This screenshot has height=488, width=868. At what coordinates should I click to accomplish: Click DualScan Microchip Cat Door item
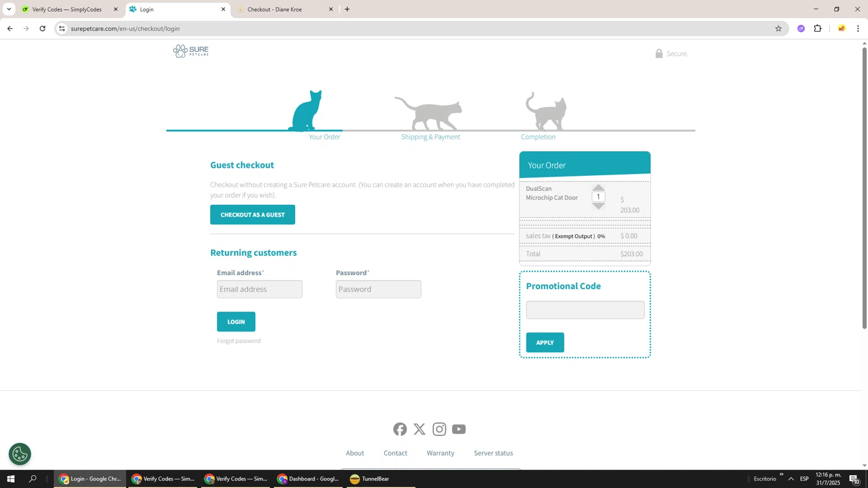[551, 193]
